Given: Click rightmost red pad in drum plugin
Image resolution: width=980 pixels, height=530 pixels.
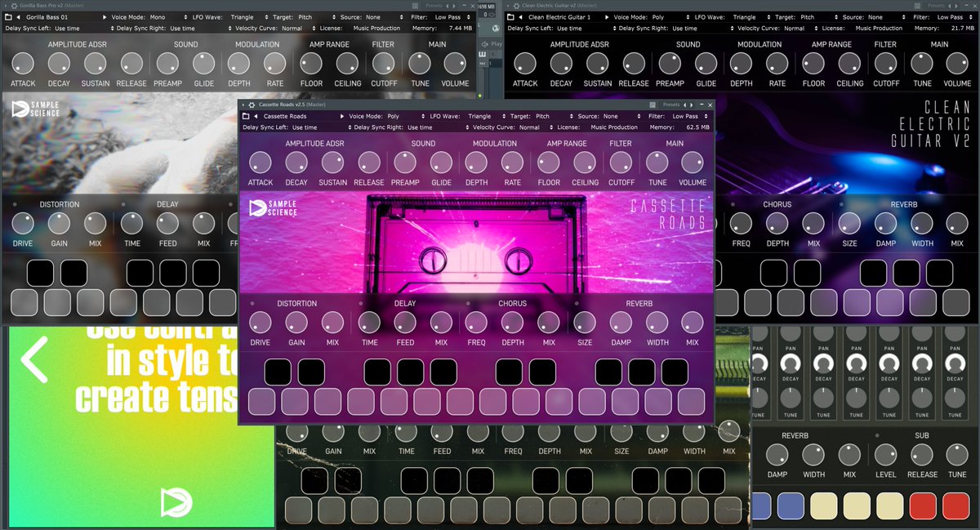Looking at the screenshot, I should tap(955, 506).
